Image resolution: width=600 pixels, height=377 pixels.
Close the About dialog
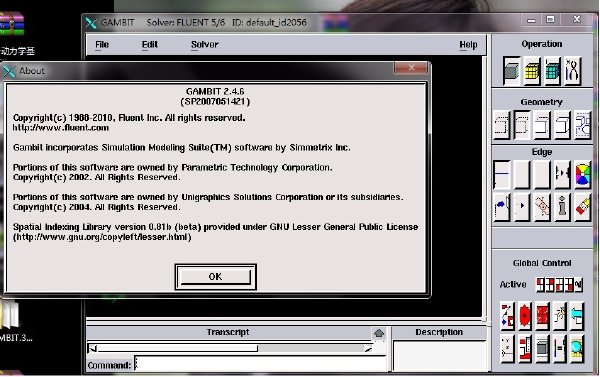coord(411,68)
